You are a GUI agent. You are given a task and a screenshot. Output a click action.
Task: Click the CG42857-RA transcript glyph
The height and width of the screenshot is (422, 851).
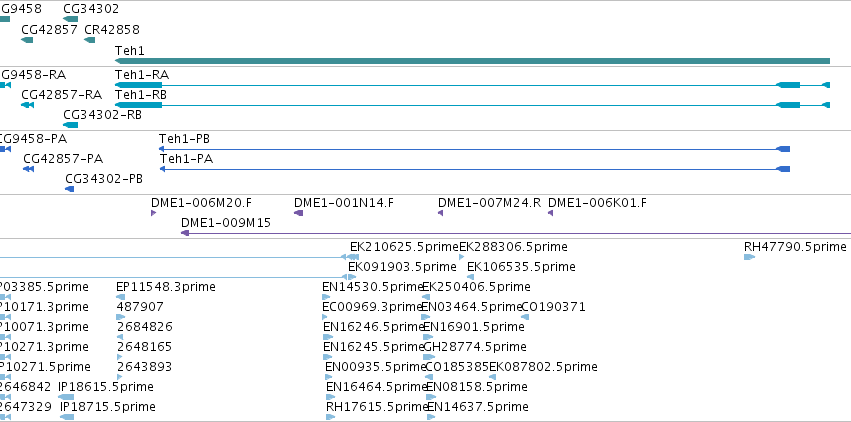28,105
